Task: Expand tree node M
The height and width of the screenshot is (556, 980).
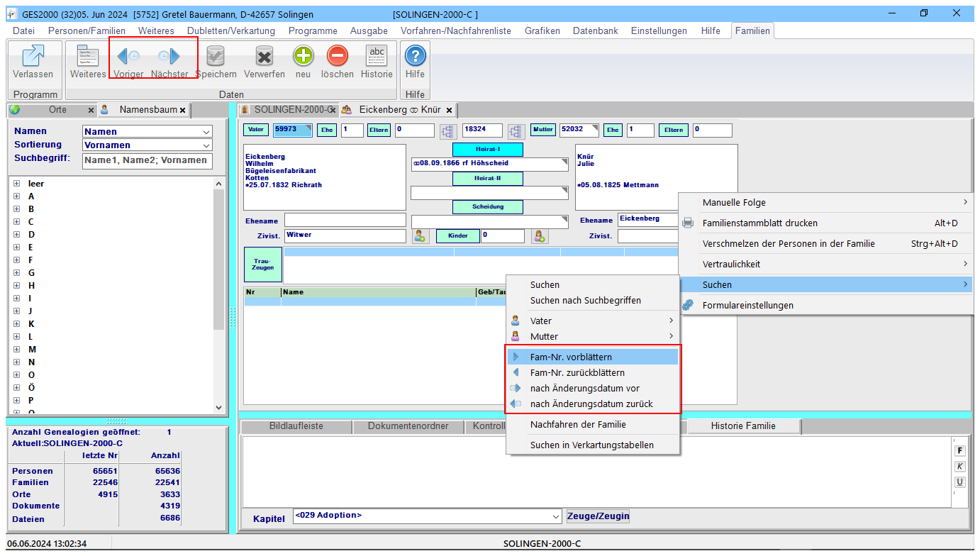Action: click(x=16, y=350)
